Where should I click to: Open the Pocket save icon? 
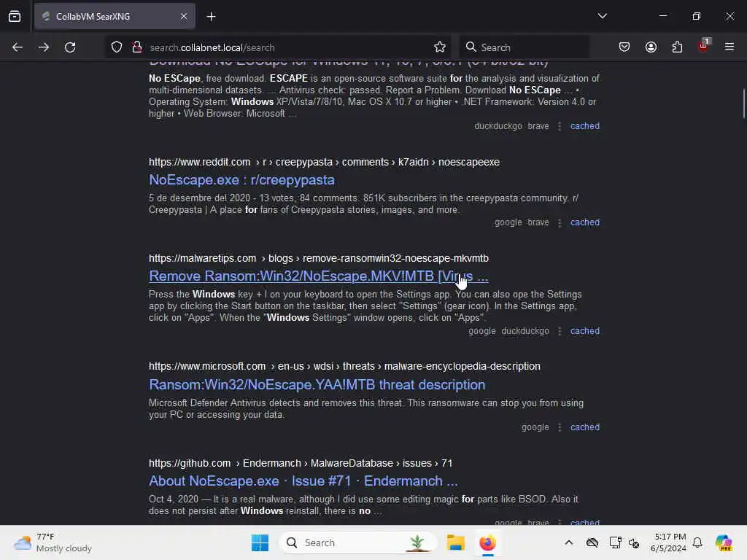click(x=624, y=47)
